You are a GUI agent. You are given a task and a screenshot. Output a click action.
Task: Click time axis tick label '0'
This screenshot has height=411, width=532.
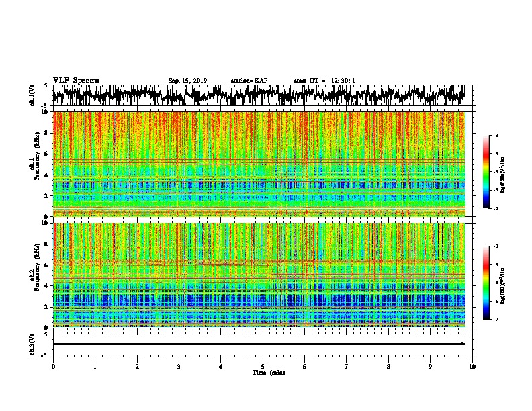tap(53, 367)
